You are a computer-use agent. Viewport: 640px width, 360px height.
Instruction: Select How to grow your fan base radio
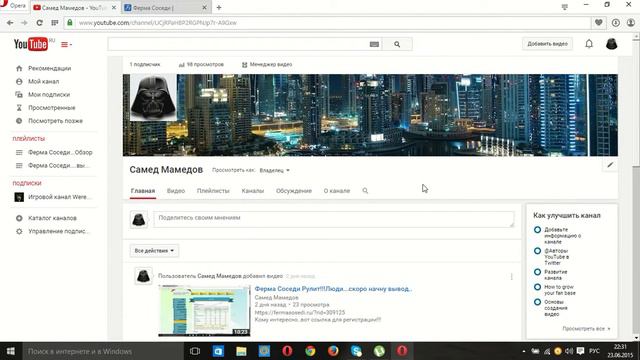click(x=538, y=287)
